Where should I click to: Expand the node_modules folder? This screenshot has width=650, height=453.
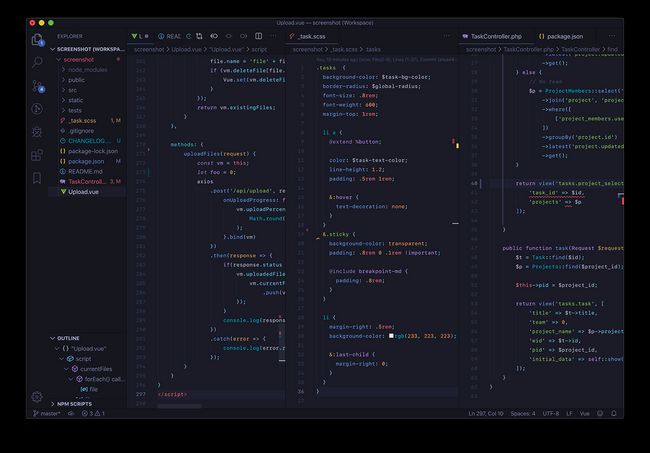(88, 70)
